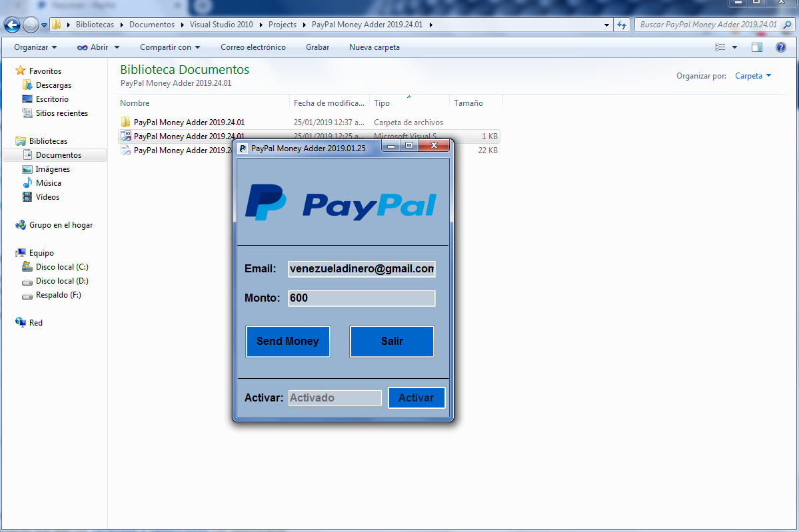Viewport: 799px width, 532px height.
Task: Click the Activado activation field
Action: (x=335, y=398)
